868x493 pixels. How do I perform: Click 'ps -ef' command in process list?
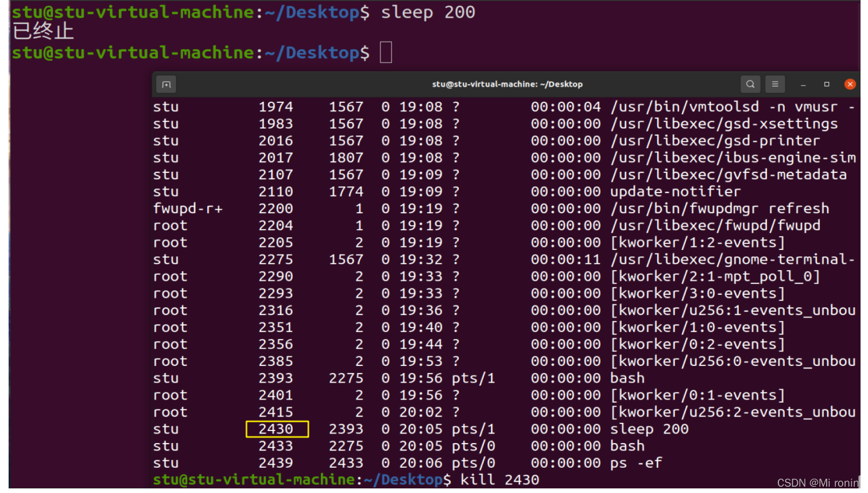636,463
